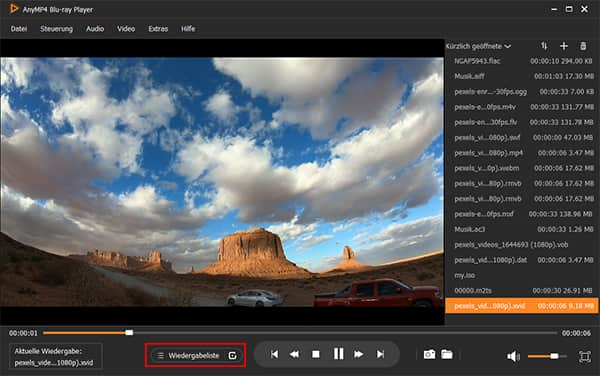The width and height of the screenshot is (600, 376).
Task: Select Musik.ac3 in the playlist
Action: click(x=522, y=230)
